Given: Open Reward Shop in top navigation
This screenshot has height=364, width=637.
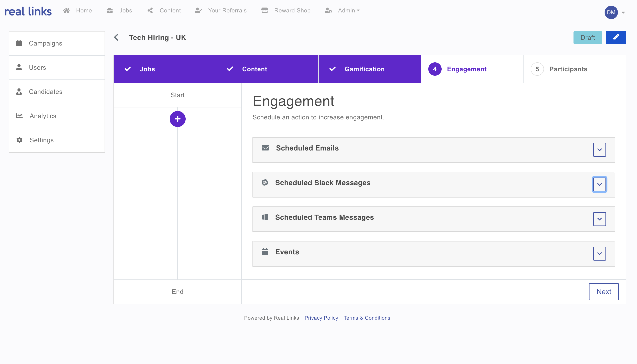Looking at the screenshot, I should click(x=292, y=10).
